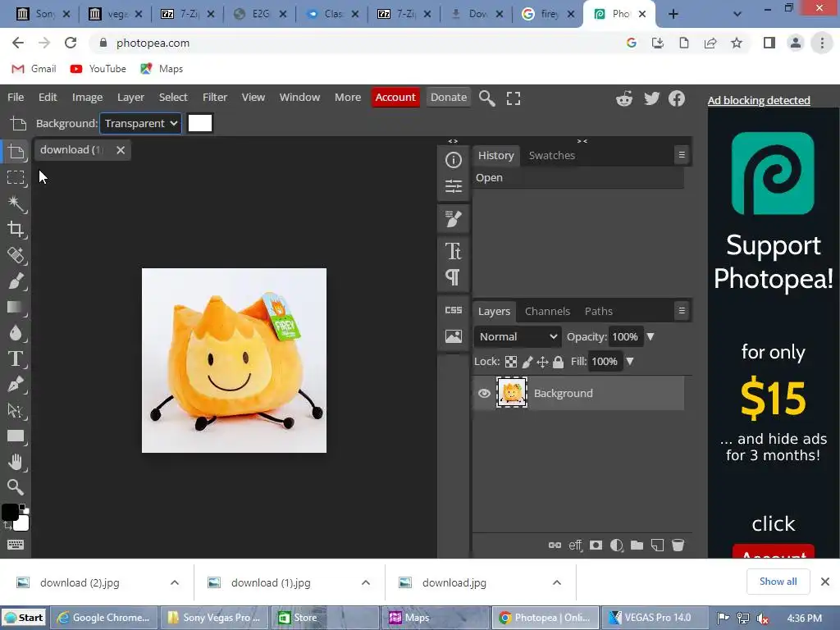This screenshot has width=840, height=630.
Task: Create new adjustment layer icon
Action: point(616,546)
